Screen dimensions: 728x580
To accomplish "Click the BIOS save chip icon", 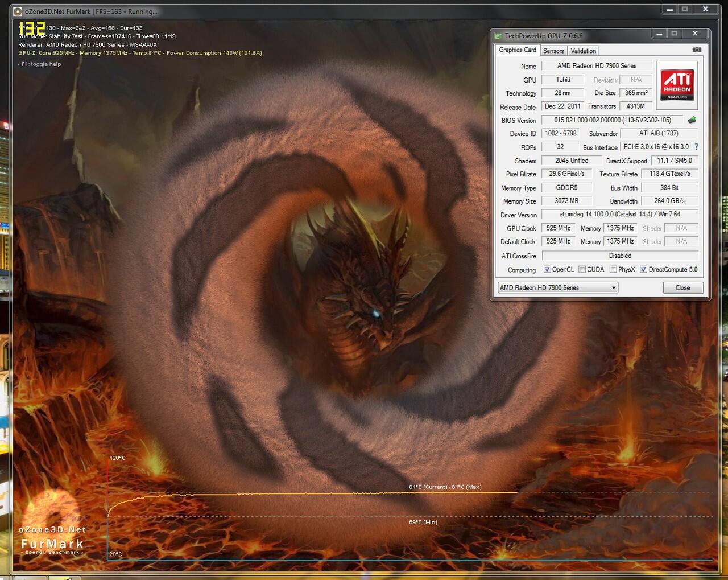I will tap(692, 120).
